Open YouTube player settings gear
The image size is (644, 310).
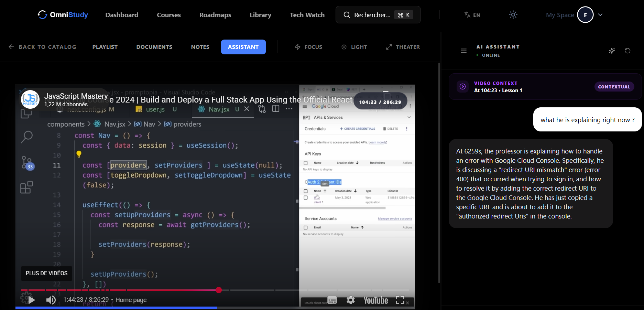(x=350, y=300)
